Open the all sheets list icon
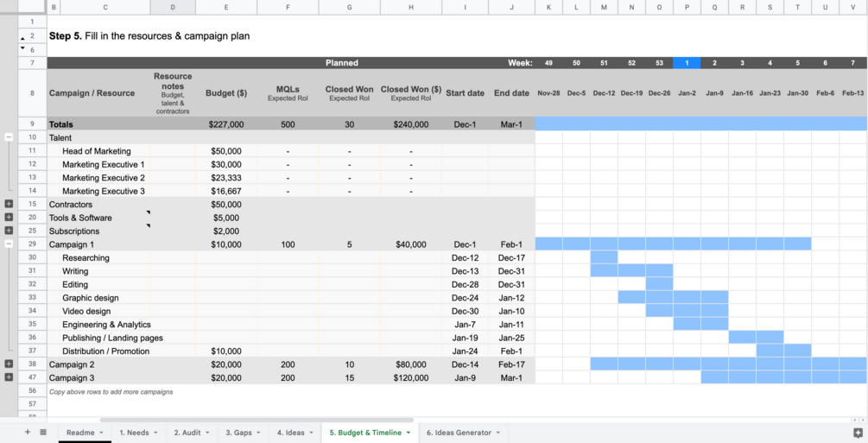Image resolution: width=868 pixels, height=443 pixels. coord(43,432)
